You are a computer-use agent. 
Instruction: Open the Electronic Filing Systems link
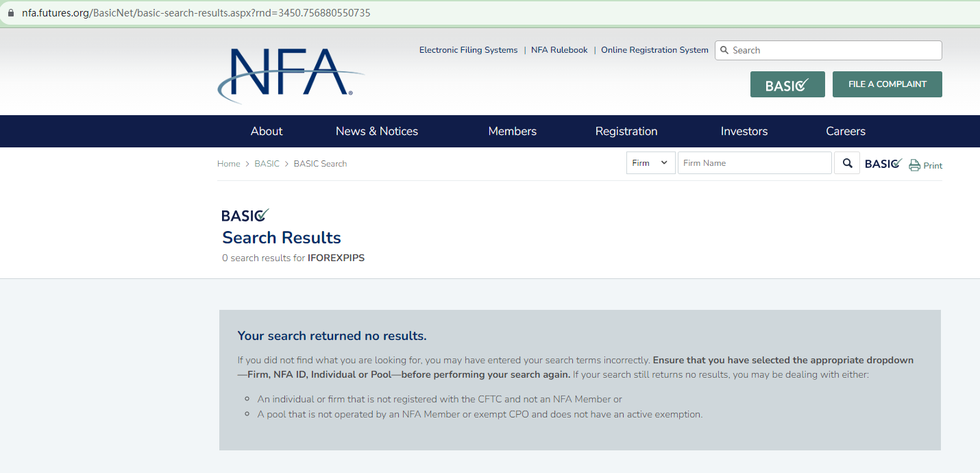click(x=468, y=50)
